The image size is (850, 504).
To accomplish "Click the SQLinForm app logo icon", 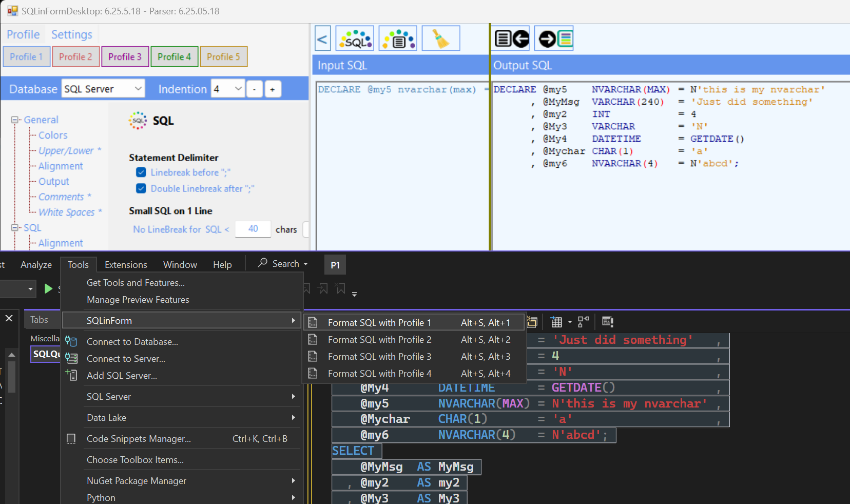I will pos(12,11).
